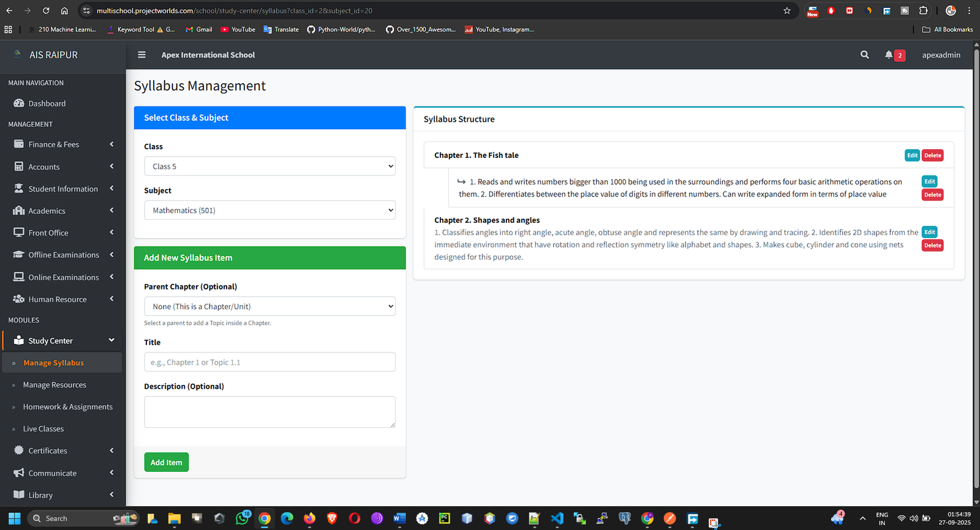Go to Manage Resources page
This screenshot has height=530, width=980.
55,385
